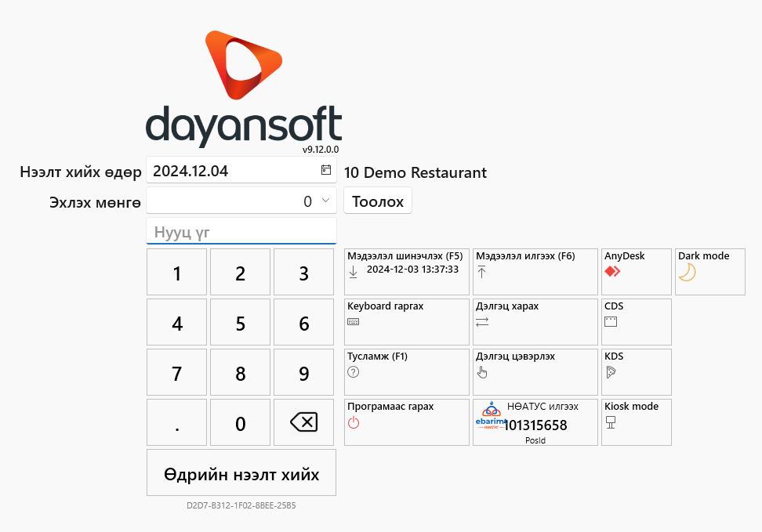Image resolution: width=762 pixels, height=532 pixels.
Task: Click the download arrow on Мэдээлэл шинэчлэх (F5)
Action: [x=354, y=272]
